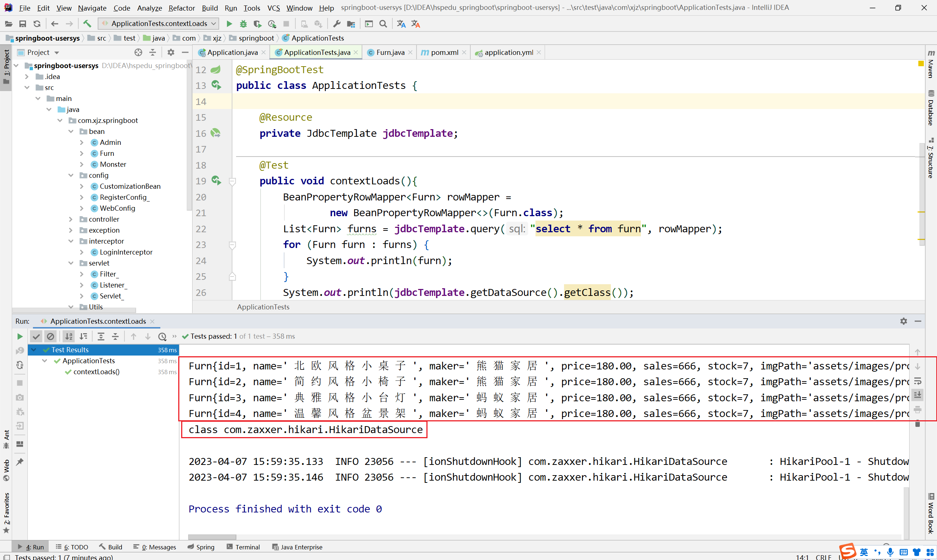Open settings via wrench icon

[337, 24]
